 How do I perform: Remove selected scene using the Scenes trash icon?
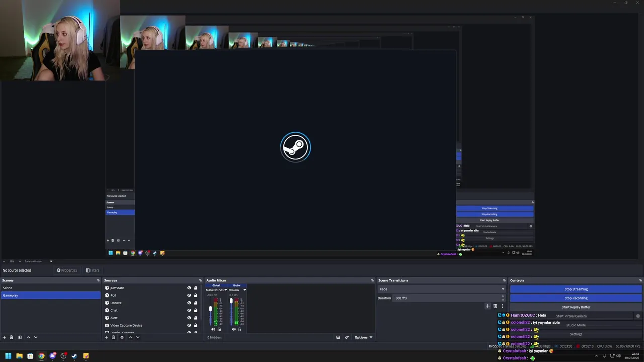pos(11,337)
